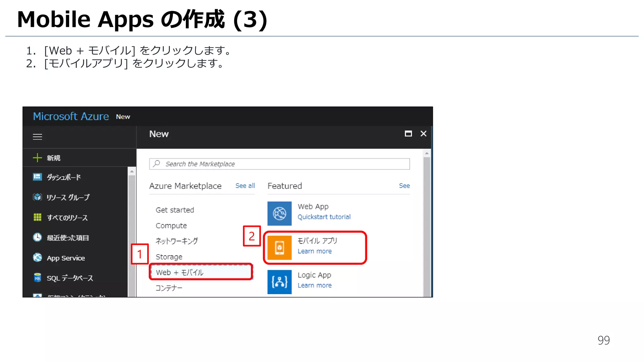The width and height of the screenshot is (644, 362).
Task: Click the New blade vertical scrollbar track
Action: coord(427,226)
